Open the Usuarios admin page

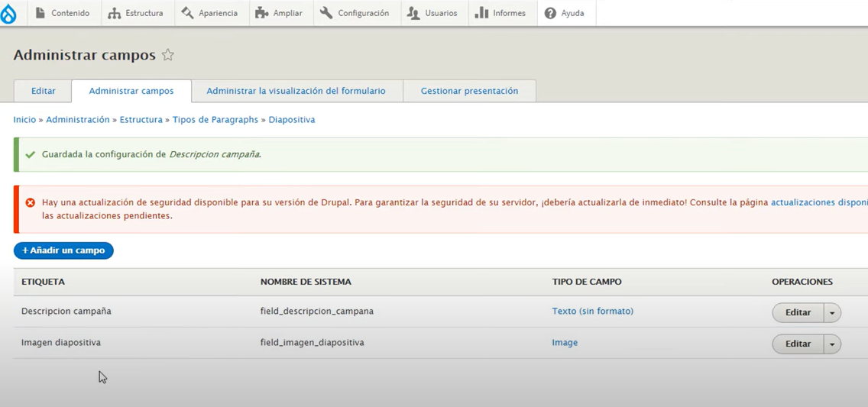[x=432, y=13]
